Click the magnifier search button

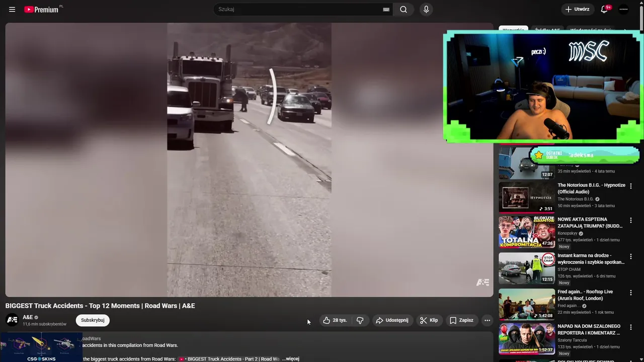(404, 9)
